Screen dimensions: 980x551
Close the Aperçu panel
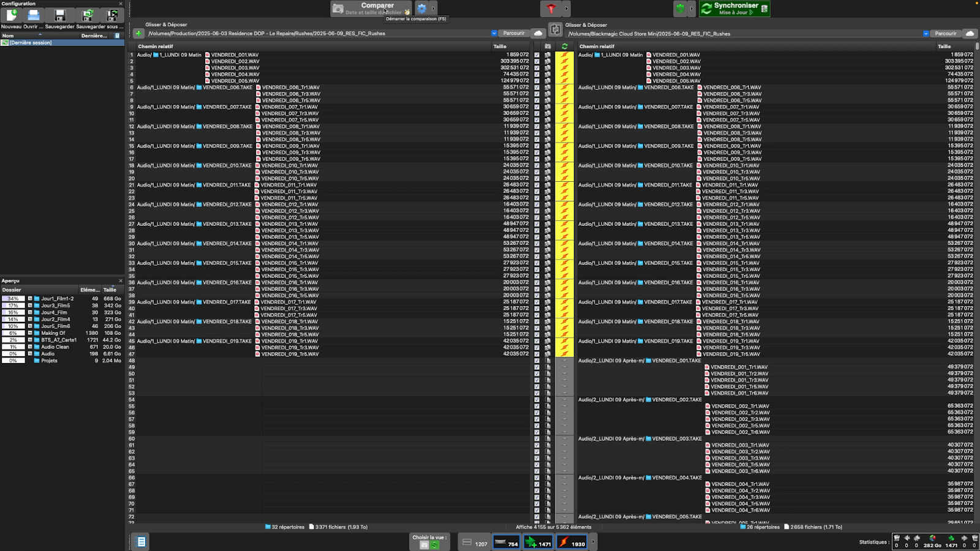pyautogui.click(x=121, y=281)
